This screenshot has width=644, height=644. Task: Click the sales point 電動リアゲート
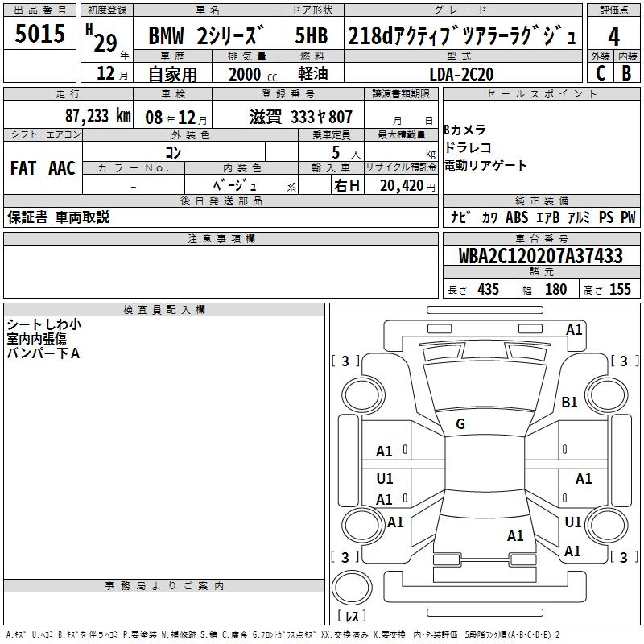tap(485, 165)
